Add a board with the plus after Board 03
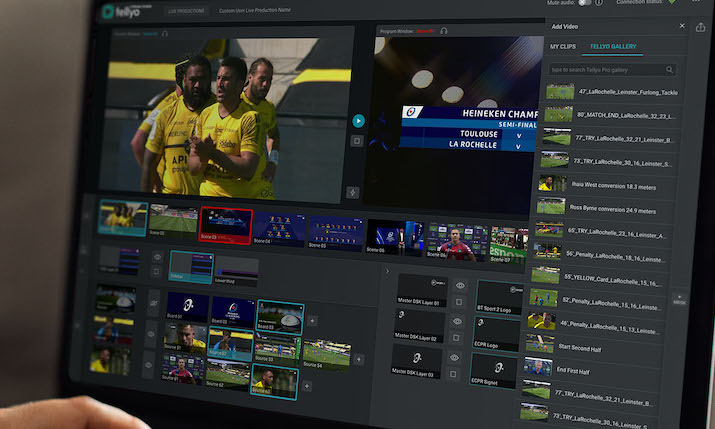 point(312,321)
